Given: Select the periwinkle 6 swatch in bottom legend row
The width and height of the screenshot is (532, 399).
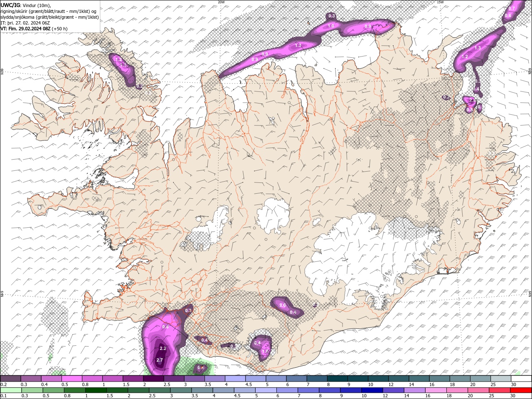Looking at the screenshot, I should 287,390.
